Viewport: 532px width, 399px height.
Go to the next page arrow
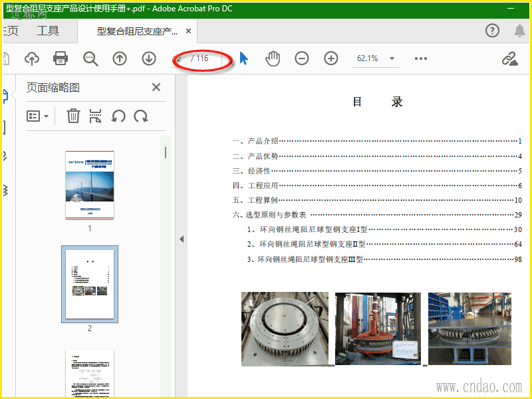[149, 59]
